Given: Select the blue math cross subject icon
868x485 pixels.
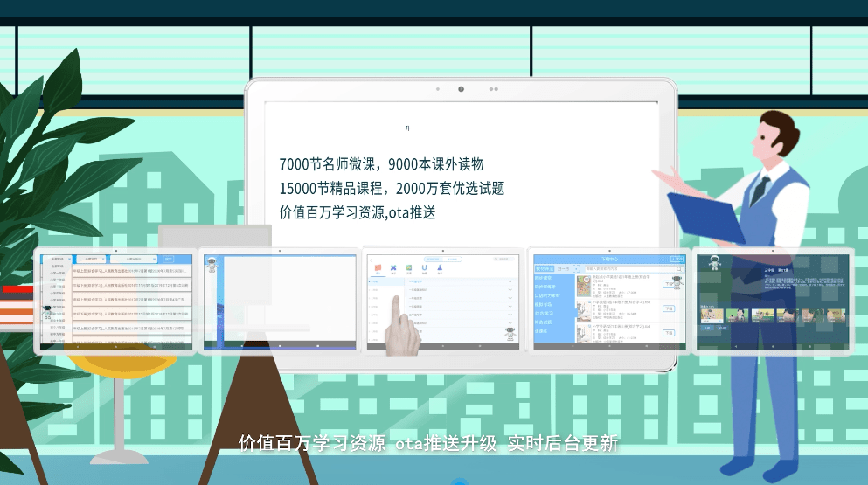Looking at the screenshot, I should [x=393, y=270].
